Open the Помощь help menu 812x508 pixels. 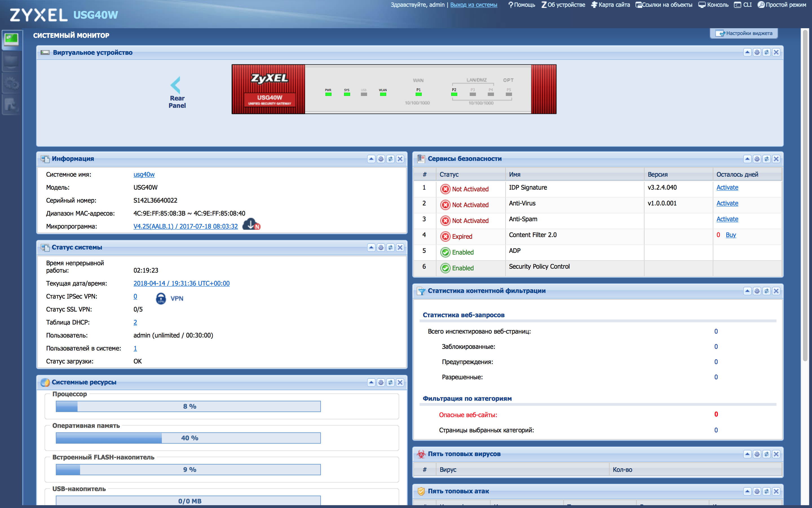(522, 5)
